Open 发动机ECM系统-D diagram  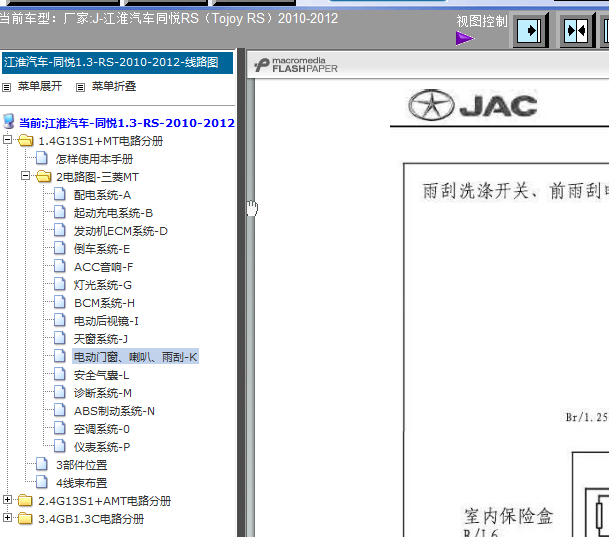[121, 231]
